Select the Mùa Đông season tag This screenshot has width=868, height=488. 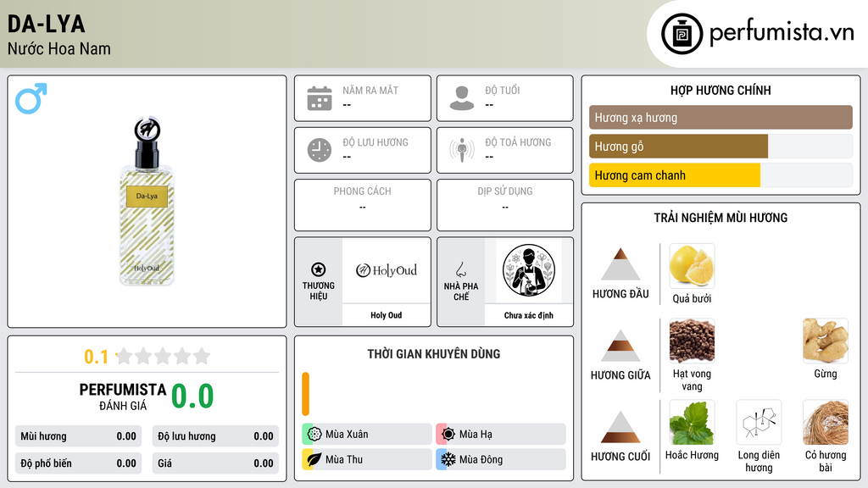pos(501,459)
